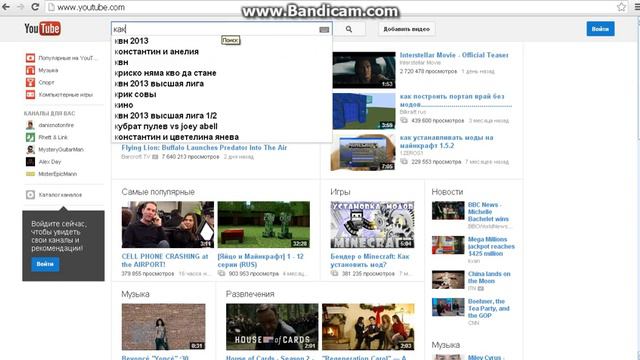Click the Minecraft mods install thumbnail
The width and height of the screenshot is (640, 360).
[364, 152]
